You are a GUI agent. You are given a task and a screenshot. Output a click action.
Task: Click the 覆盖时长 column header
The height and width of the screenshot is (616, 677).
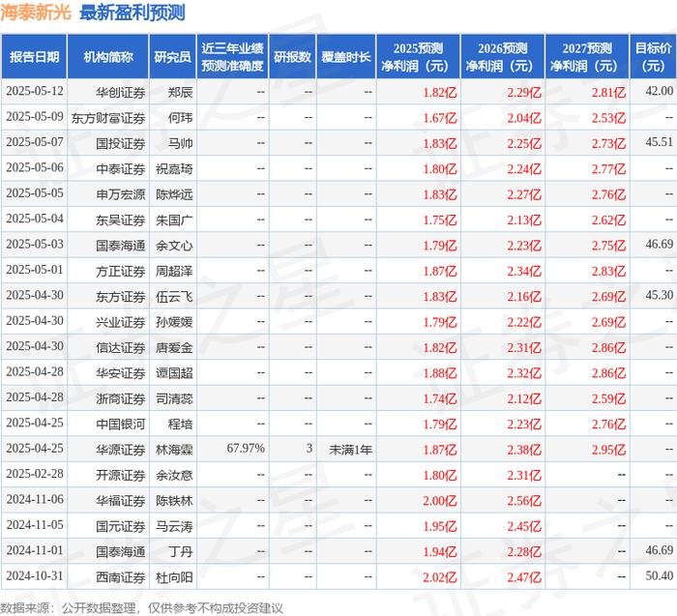[x=346, y=56]
